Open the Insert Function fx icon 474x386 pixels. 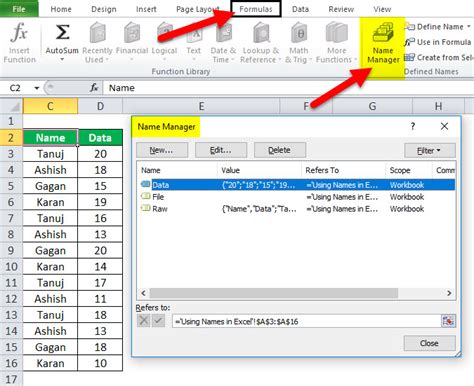coord(19,32)
